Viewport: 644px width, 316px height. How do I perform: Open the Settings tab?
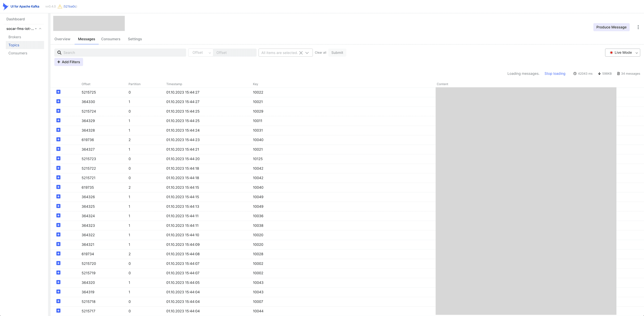135,39
